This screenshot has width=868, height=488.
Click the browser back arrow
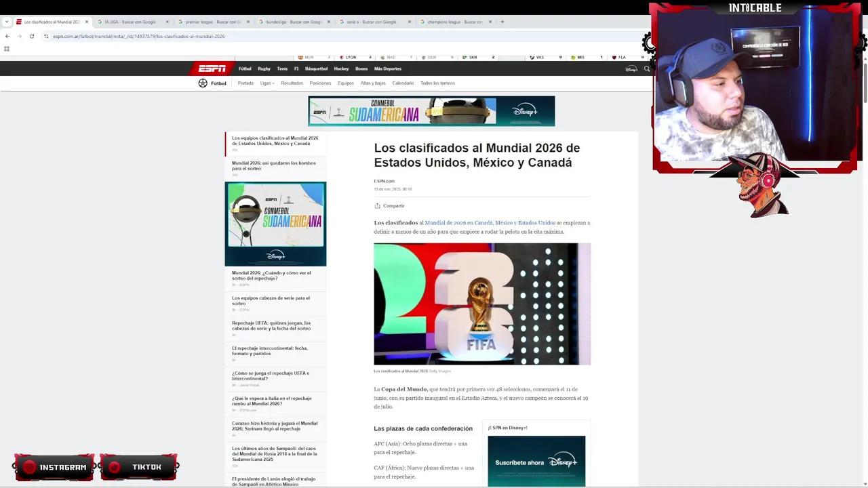point(7,36)
